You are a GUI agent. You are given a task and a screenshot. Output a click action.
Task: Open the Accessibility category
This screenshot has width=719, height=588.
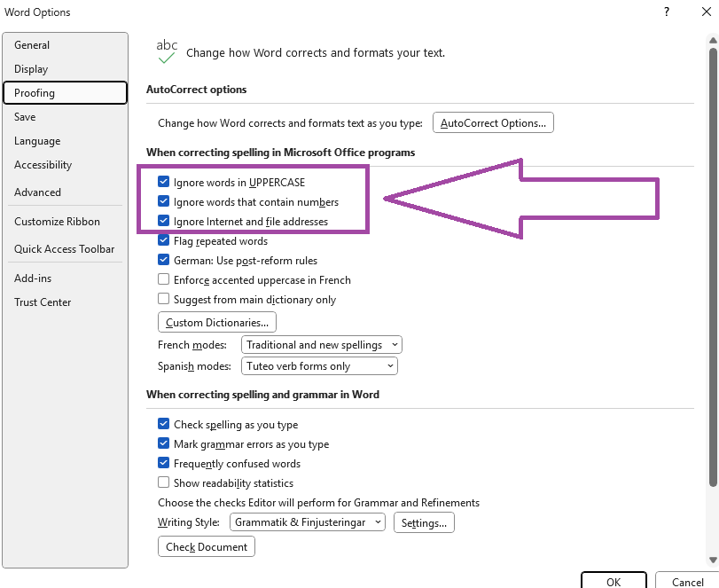[x=65, y=165]
